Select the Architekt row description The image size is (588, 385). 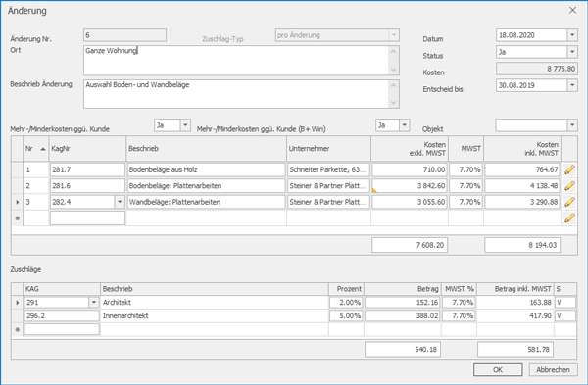pos(215,303)
